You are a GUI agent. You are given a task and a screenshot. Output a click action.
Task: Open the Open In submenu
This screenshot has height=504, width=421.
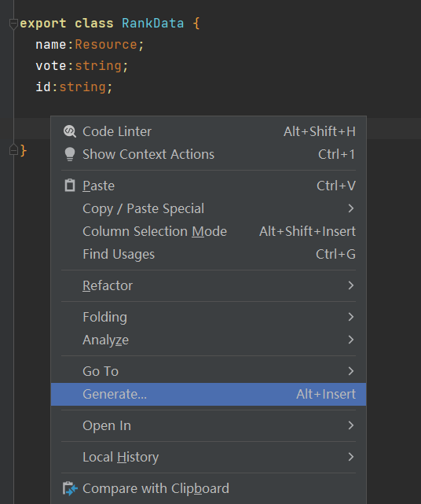pos(208,425)
